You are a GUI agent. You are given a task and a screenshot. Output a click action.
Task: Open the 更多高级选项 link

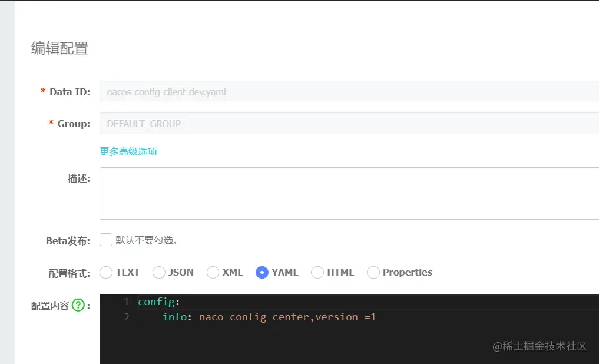(x=128, y=151)
